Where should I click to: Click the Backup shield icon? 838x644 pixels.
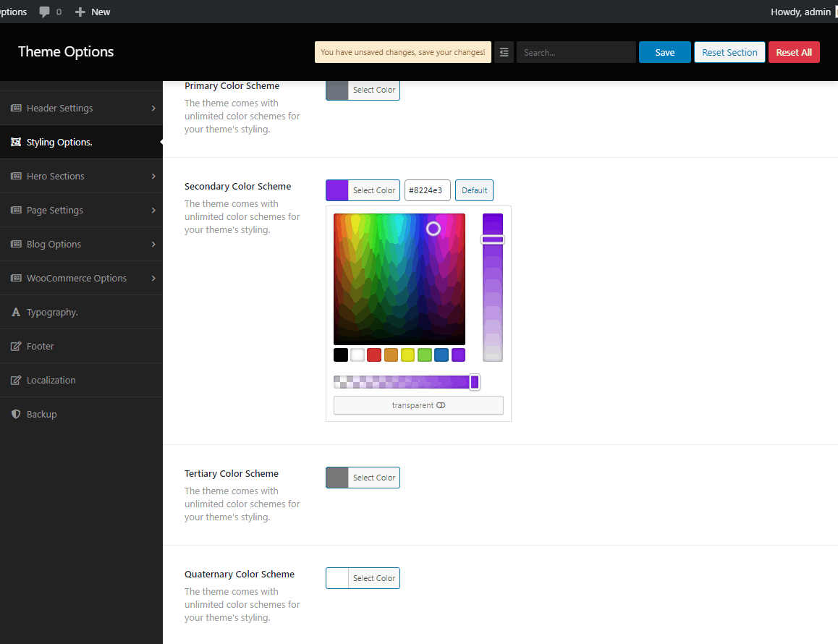16,414
